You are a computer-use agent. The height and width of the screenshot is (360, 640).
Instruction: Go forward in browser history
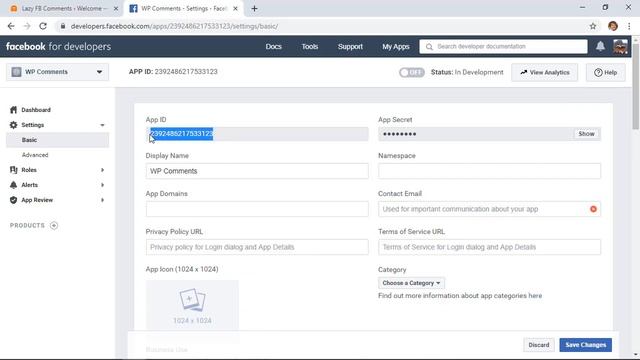27,26
